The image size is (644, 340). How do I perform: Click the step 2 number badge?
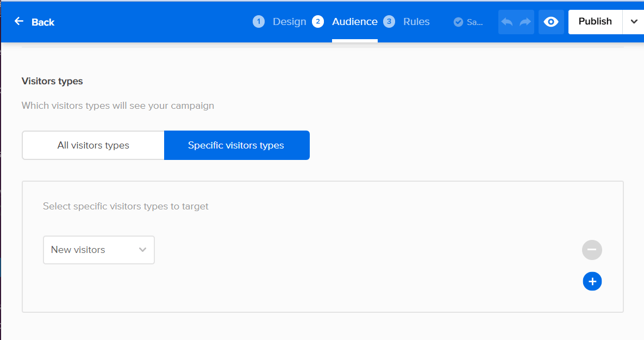(x=318, y=22)
